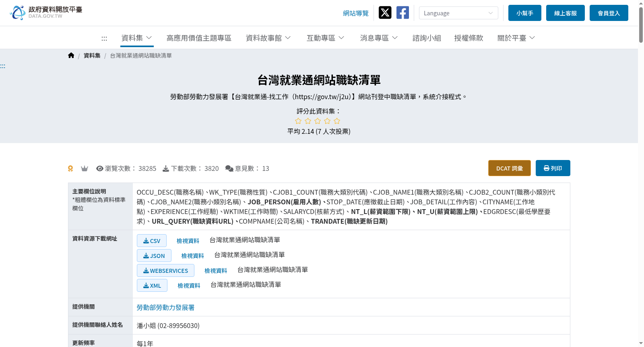Open 檢視資料 next to JSON
644x347 pixels.
click(193, 256)
